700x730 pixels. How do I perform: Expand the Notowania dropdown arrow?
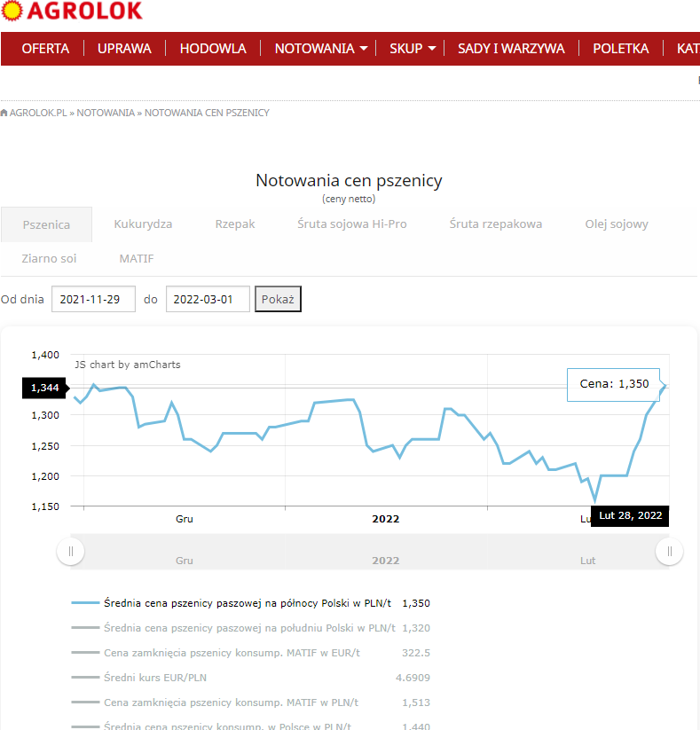point(364,49)
